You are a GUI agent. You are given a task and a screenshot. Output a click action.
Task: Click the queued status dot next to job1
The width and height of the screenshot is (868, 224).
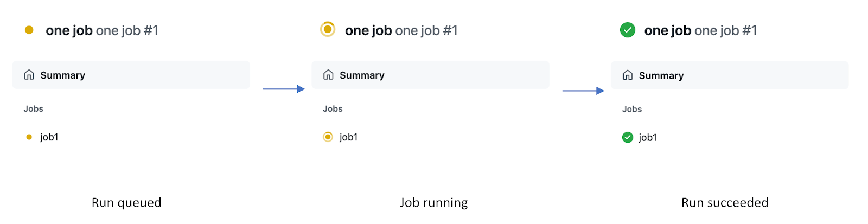[x=29, y=137]
